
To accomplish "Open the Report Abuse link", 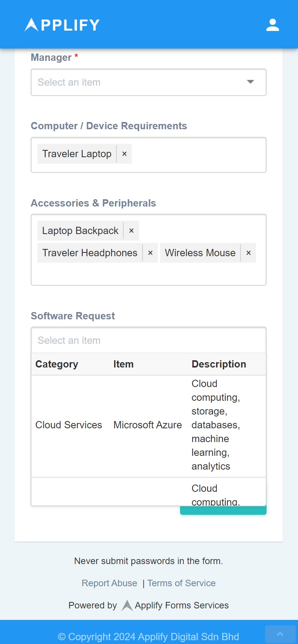I will tap(109, 583).
